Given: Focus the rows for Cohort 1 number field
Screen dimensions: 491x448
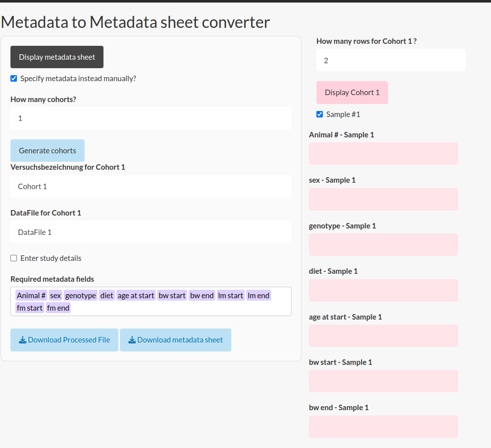Looking at the screenshot, I should pyautogui.click(x=391, y=60).
